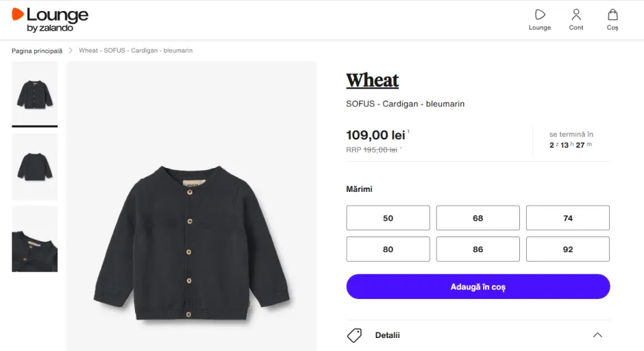
Task: Select size 68
Action: pyautogui.click(x=478, y=218)
